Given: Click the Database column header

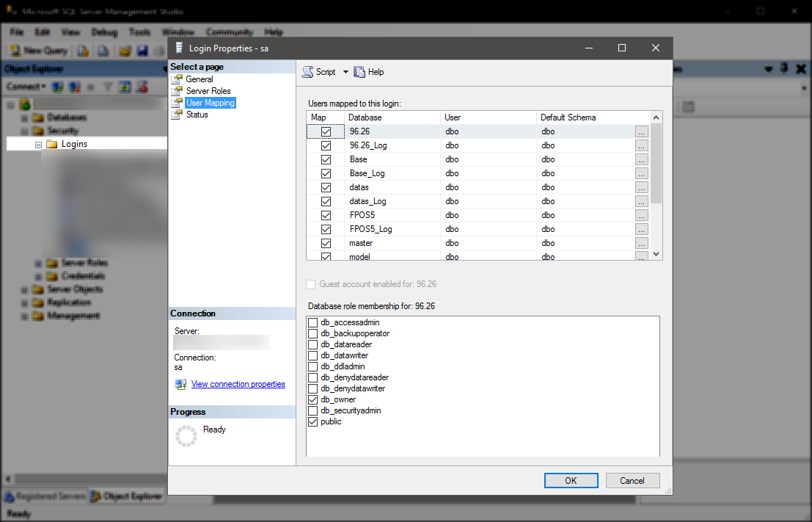Looking at the screenshot, I should tap(392, 117).
